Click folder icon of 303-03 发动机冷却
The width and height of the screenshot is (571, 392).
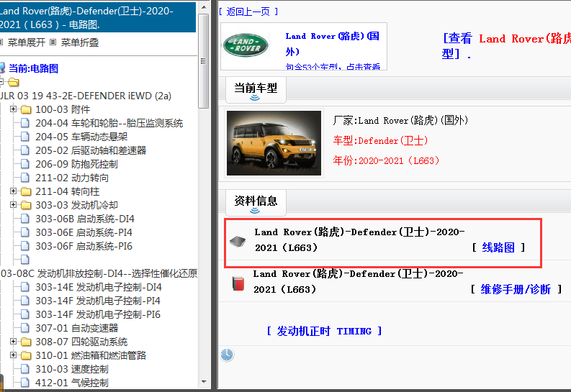tap(25, 206)
